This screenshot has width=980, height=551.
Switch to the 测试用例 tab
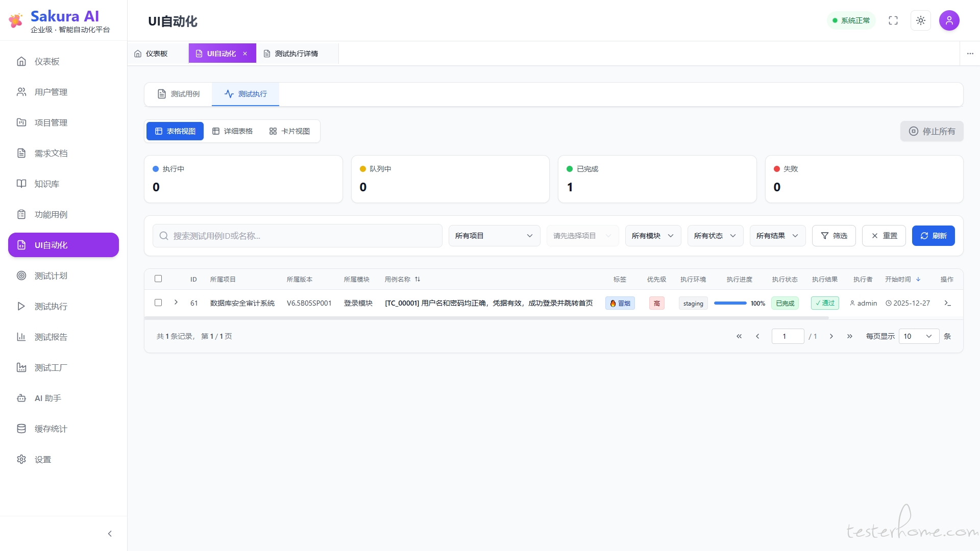tap(179, 94)
